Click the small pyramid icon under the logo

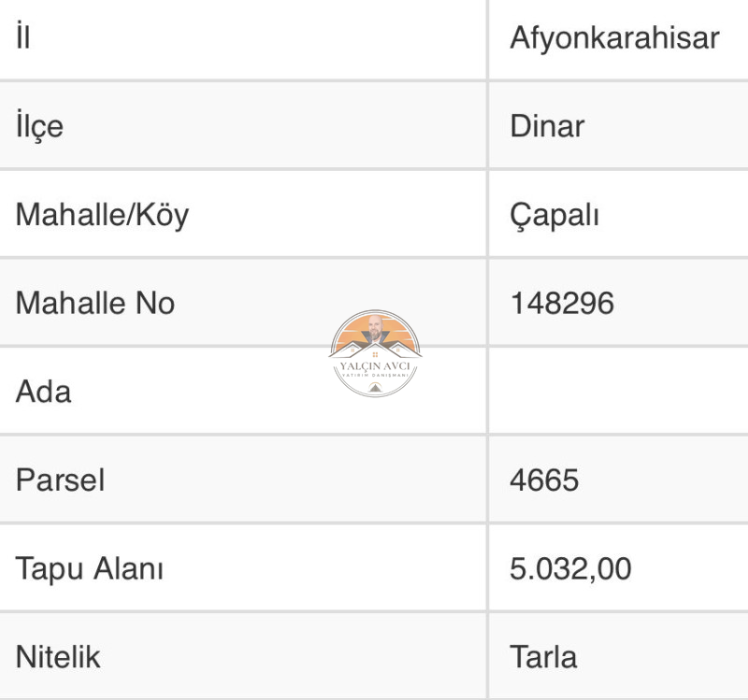[x=376, y=387]
